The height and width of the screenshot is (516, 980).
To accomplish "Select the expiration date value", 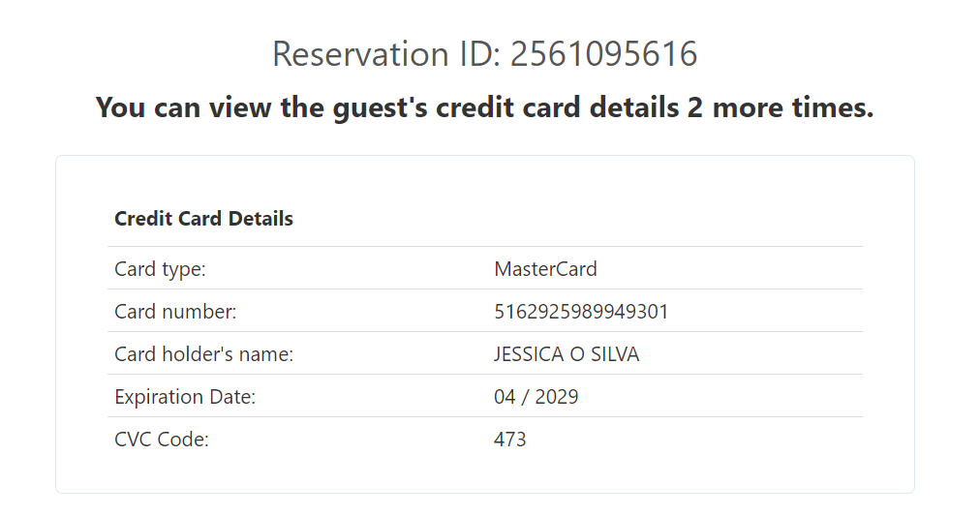I will click(x=536, y=397).
